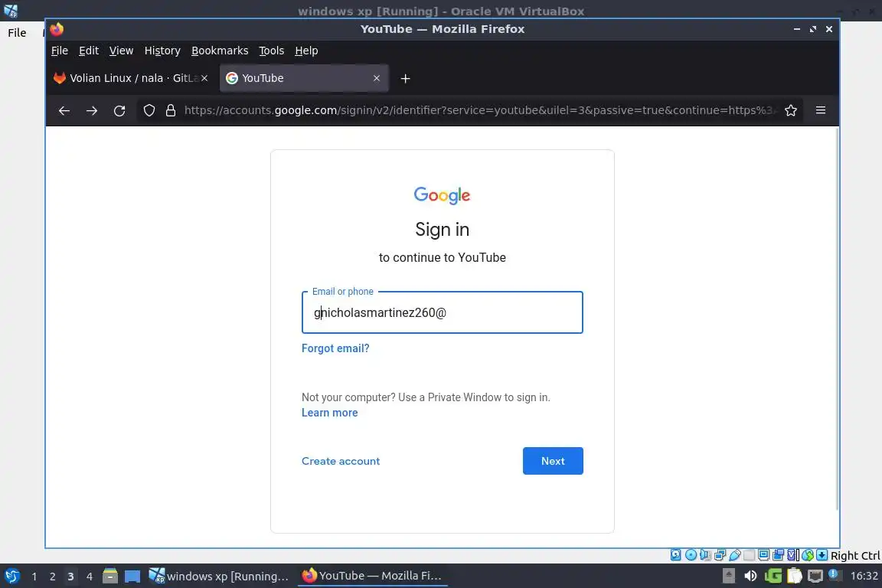Click the 'Sign in' heading
The width and height of the screenshot is (882, 588).
[442, 230]
